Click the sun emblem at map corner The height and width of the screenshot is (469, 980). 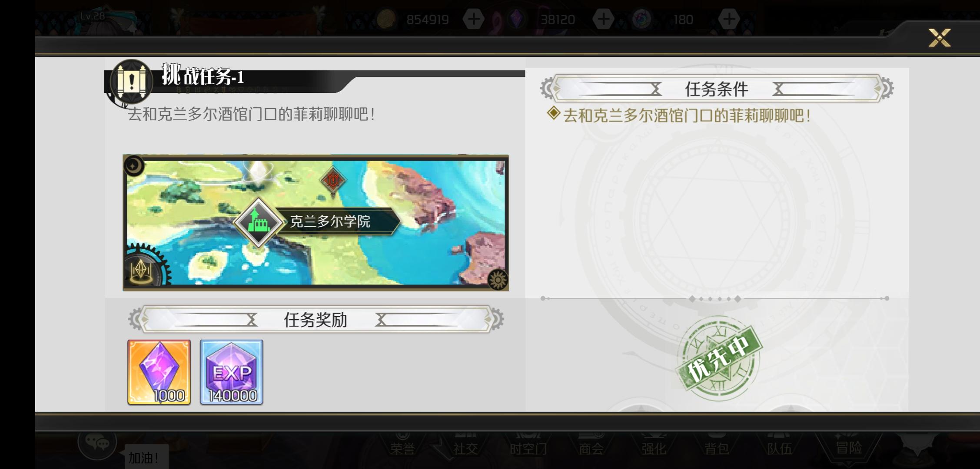(x=498, y=280)
